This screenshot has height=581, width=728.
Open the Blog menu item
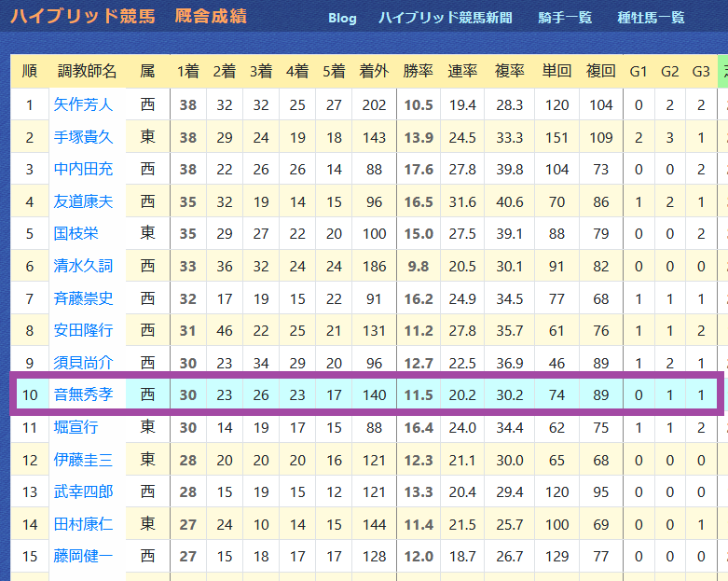click(342, 18)
